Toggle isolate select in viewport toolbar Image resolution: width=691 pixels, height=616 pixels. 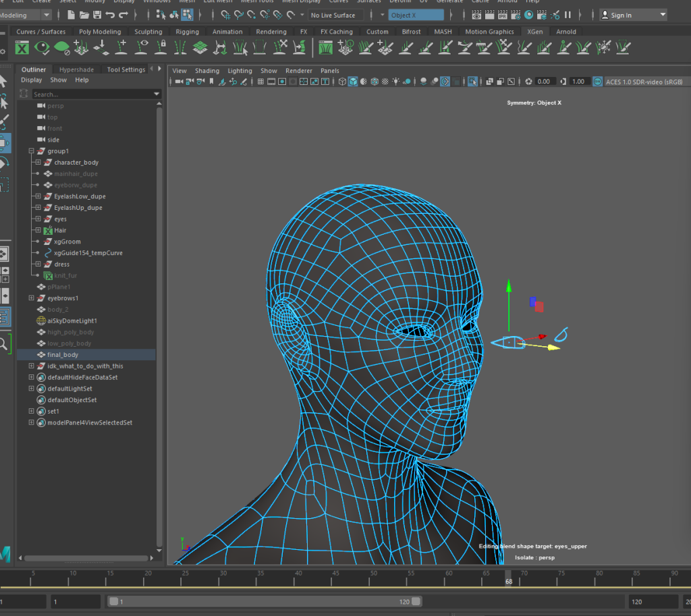tap(472, 82)
